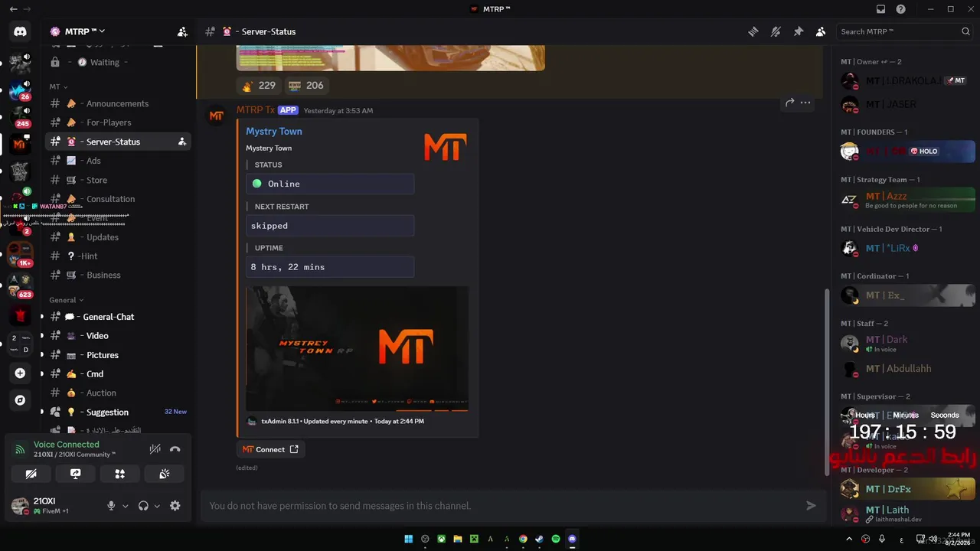
Task: Toggle the 206 reaction
Action: pyautogui.click(x=306, y=86)
